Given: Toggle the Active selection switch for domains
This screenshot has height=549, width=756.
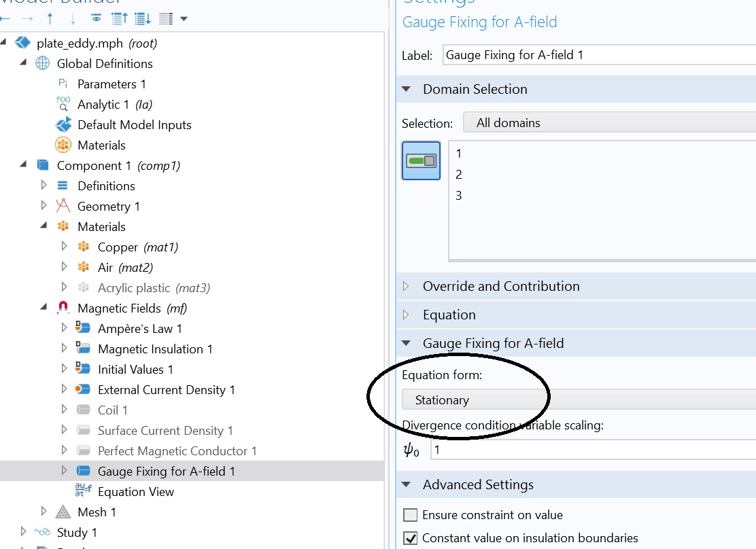Looking at the screenshot, I should [421, 161].
